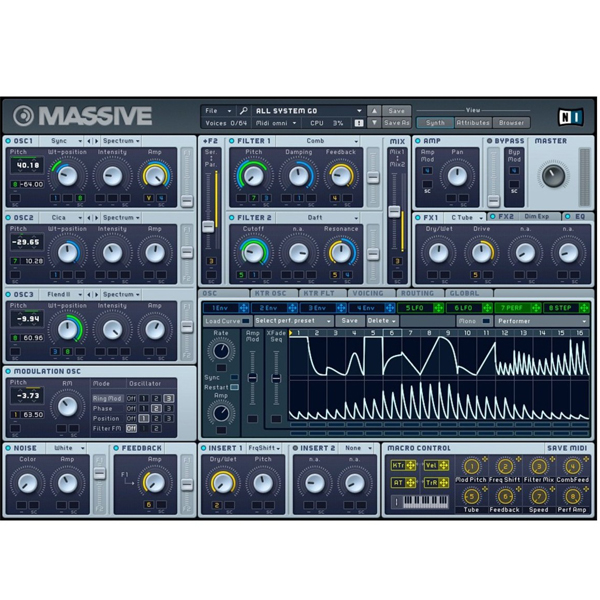600x600 pixels.
Task: Toggle Modulation OSC power button
Action: pyautogui.click(x=8, y=371)
